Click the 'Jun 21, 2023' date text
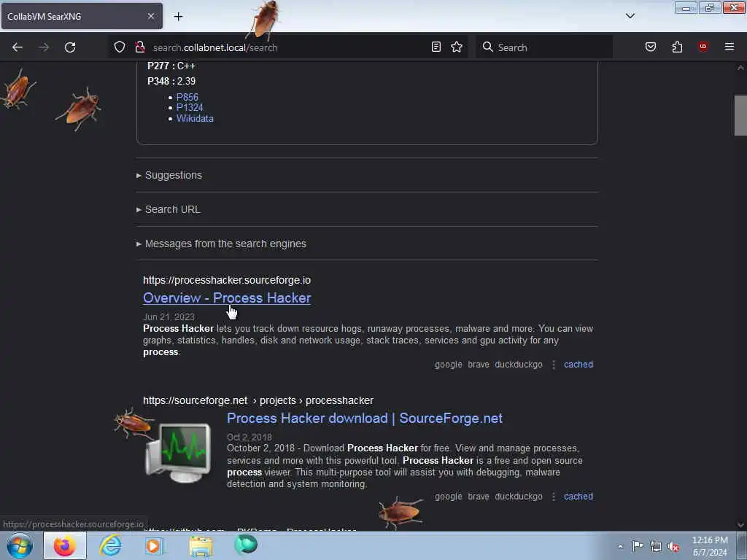The height and width of the screenshot is (560, 747). 169,316
